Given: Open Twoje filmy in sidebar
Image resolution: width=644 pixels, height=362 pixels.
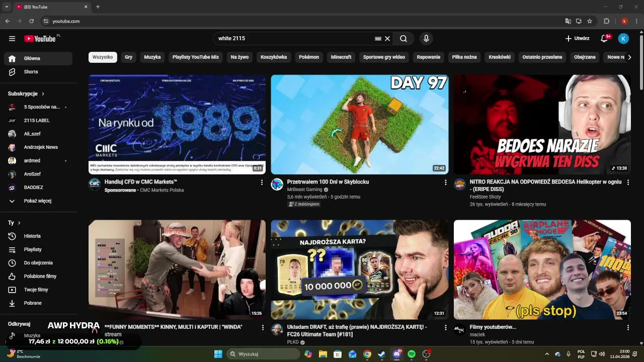Looking at the screenshot, I should 38,290.
